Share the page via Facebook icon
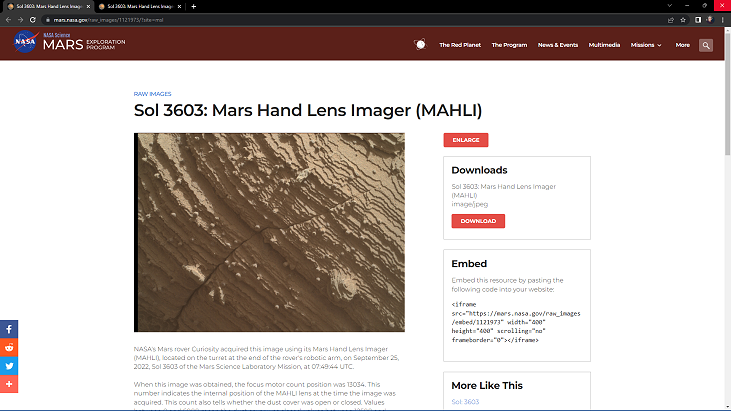731x411 pixels. coord(9,329)
